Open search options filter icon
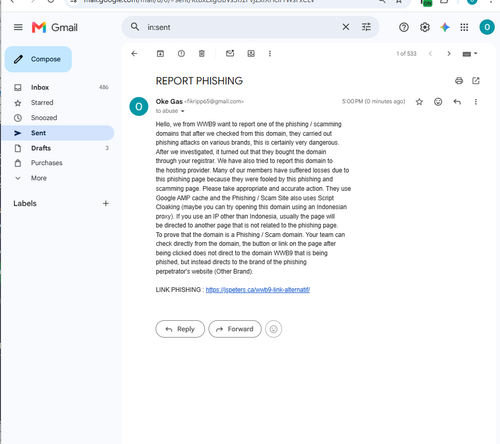The image size is (500, 444). point(366,27)
